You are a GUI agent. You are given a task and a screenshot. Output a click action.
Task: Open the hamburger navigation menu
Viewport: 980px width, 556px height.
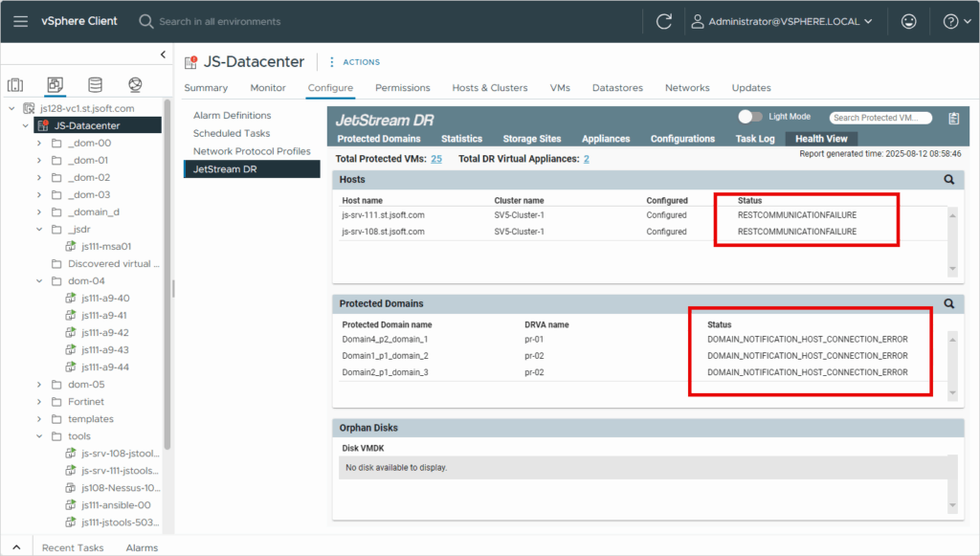coord(20,21)
